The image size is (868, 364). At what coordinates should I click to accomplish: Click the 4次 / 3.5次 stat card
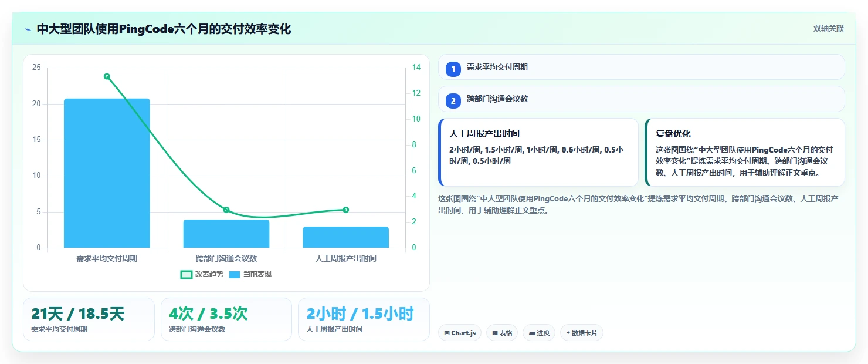click(226, 319)
